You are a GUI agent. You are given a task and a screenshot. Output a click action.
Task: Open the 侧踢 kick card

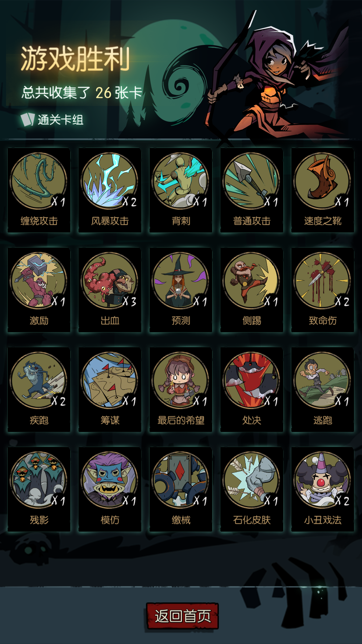click(252, 290)
